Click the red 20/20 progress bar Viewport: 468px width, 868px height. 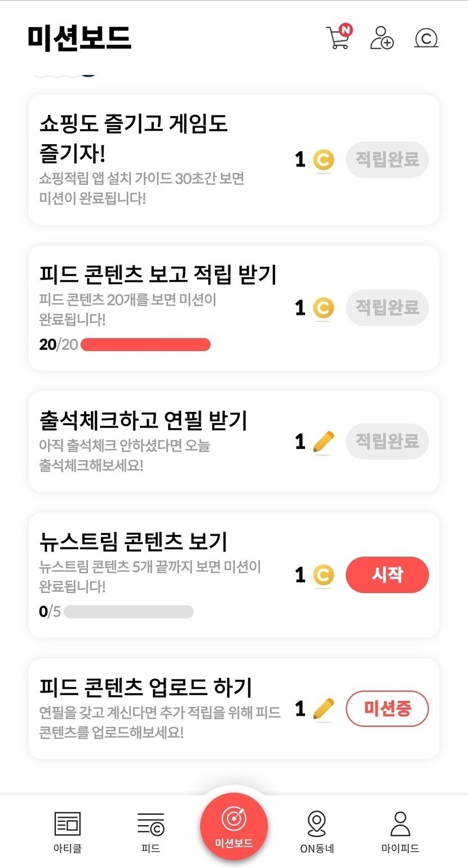[145, 345]
